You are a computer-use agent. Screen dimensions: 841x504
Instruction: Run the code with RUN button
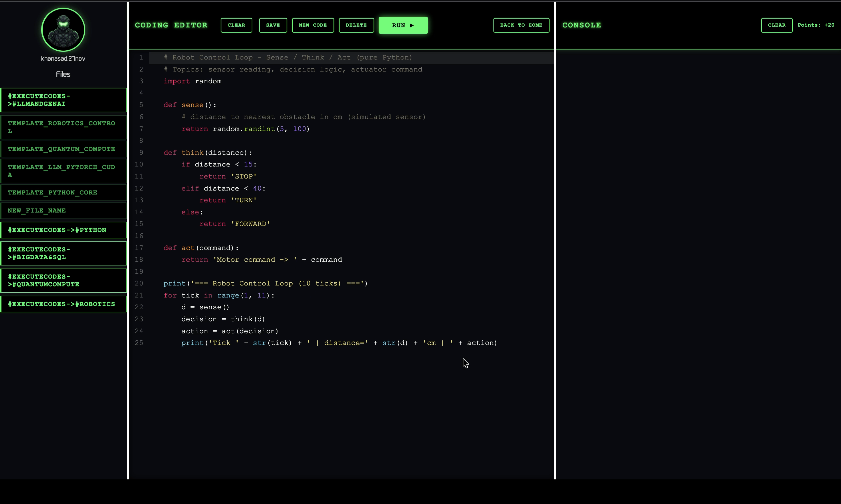point(403,25)
